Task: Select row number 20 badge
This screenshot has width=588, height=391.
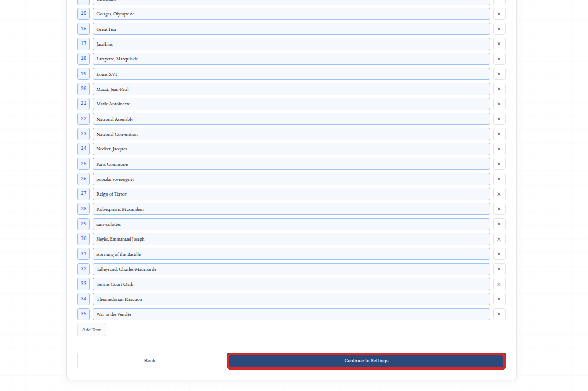Action: (x=83, y=89)
